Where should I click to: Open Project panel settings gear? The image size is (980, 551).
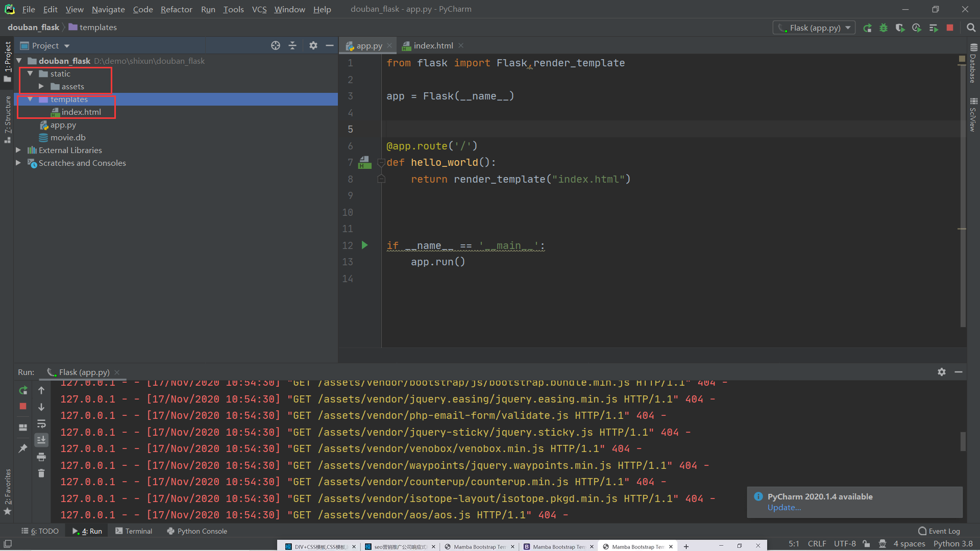pos(313,45)
